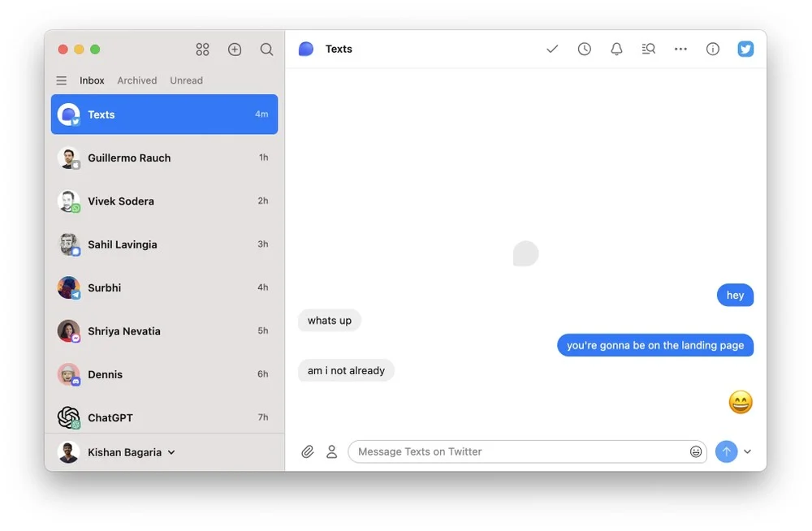This screenshot has width=812, height=531.
Task: Open the three-dots more options menu
Action: point(680,49)
